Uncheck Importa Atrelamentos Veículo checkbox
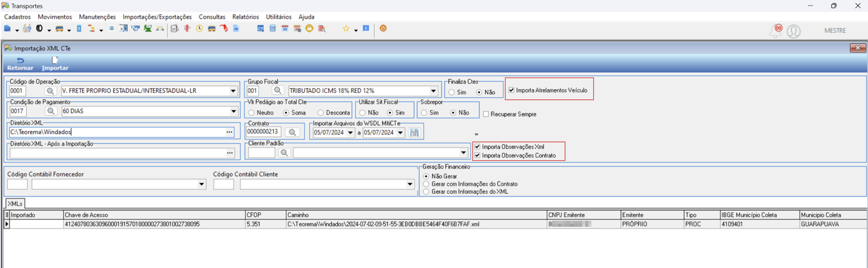 pyautogui.click(x=511, y=90)
